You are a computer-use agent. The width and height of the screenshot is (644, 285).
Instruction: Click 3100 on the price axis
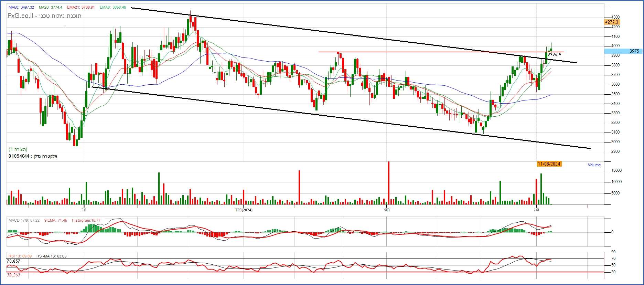coord(616,132)
